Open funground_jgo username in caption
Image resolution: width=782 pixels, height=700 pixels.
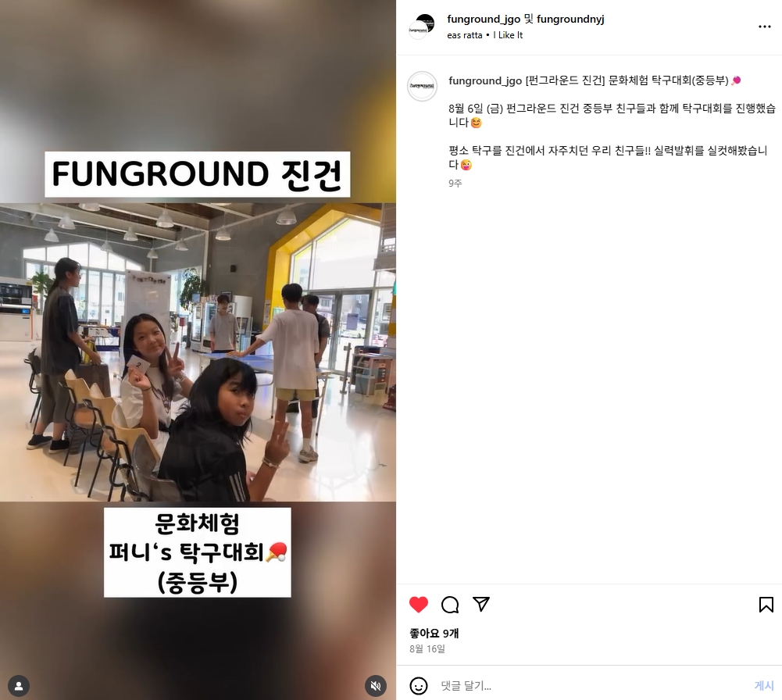pos(485,80)
